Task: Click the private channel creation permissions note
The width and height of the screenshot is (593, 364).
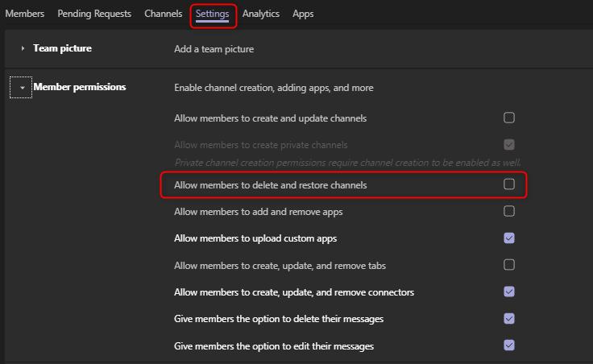Action: point(347,163)
